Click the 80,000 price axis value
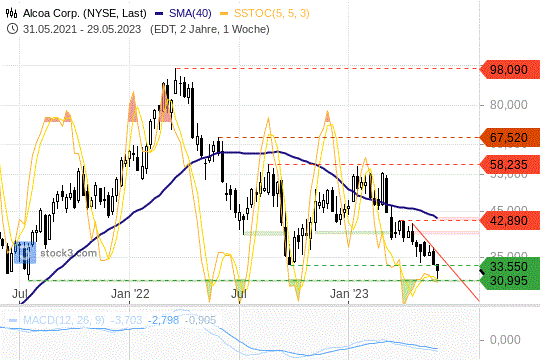540x360 pixels. [x=509, y=104]
